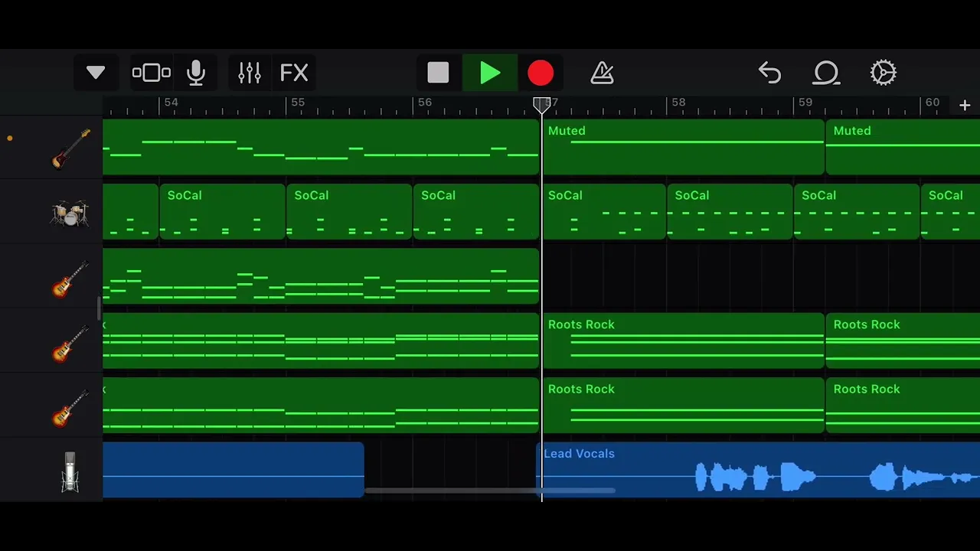Select SoCal drum region at bar 55
Viewport: 980px width, 551px height.
click(x=349, y=212)
